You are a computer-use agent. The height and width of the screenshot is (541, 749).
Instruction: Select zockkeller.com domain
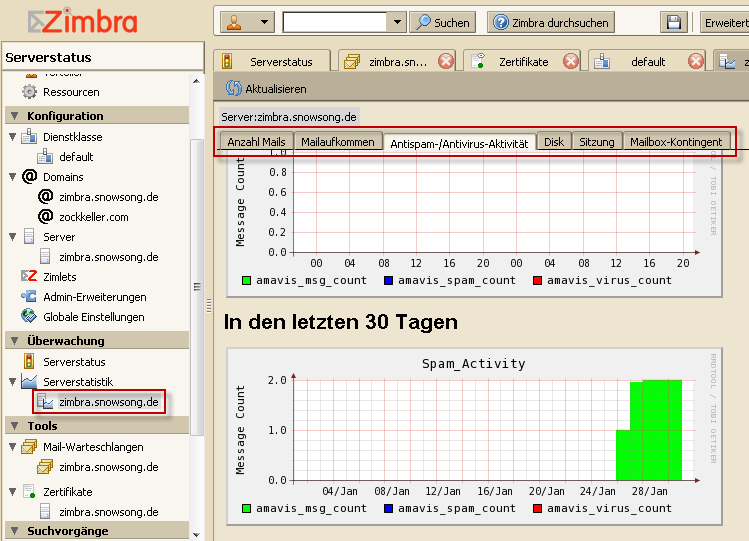click(x=94, y=217)
